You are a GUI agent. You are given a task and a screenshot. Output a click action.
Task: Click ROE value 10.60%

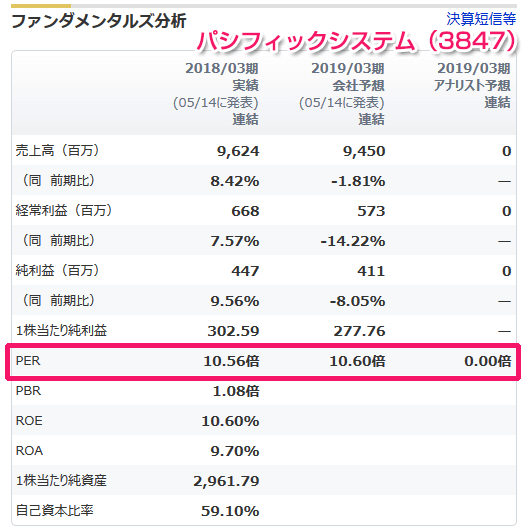pos(230,421)
